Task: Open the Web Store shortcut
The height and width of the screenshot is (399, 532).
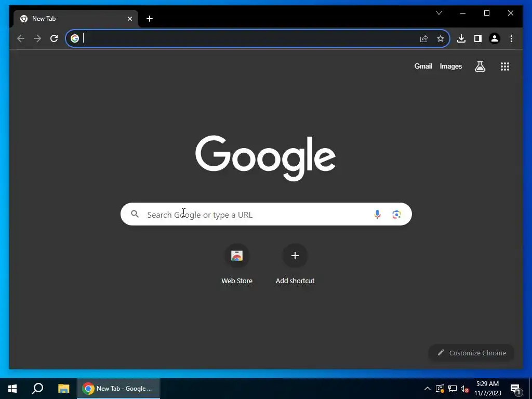Action: [x=237, y=256]
